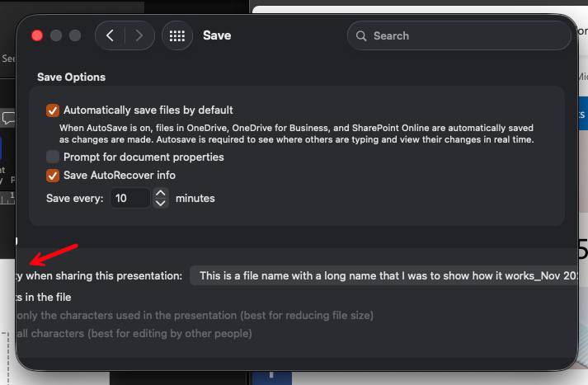Select only the characters used option
This screenshot has width=588, height=385.
click(x=195, y=315)
